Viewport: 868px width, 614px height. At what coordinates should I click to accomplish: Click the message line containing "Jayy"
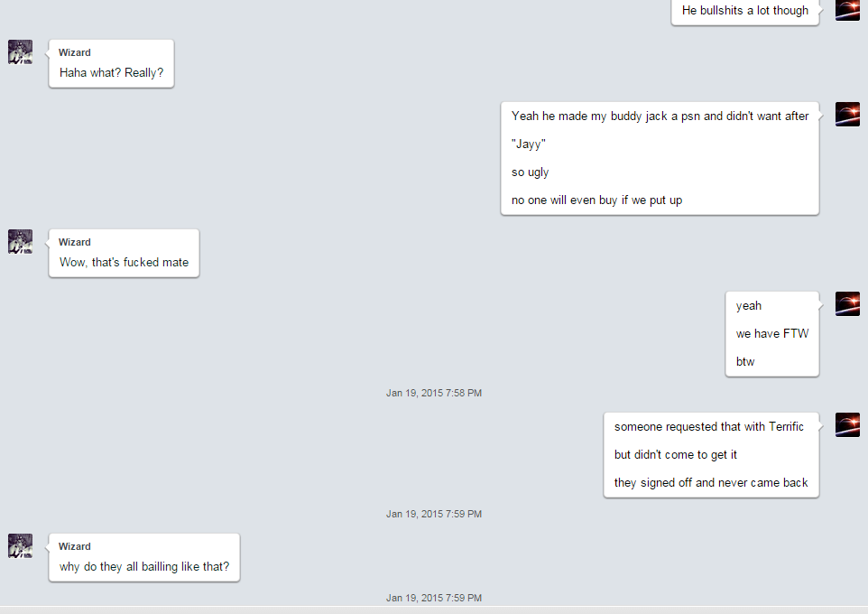coord(529,144)
